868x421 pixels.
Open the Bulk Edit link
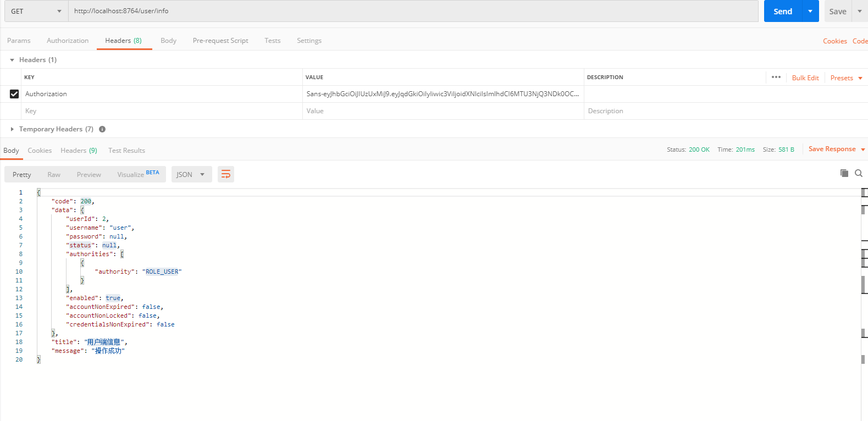pyautogui.click(x=805, y=78)
